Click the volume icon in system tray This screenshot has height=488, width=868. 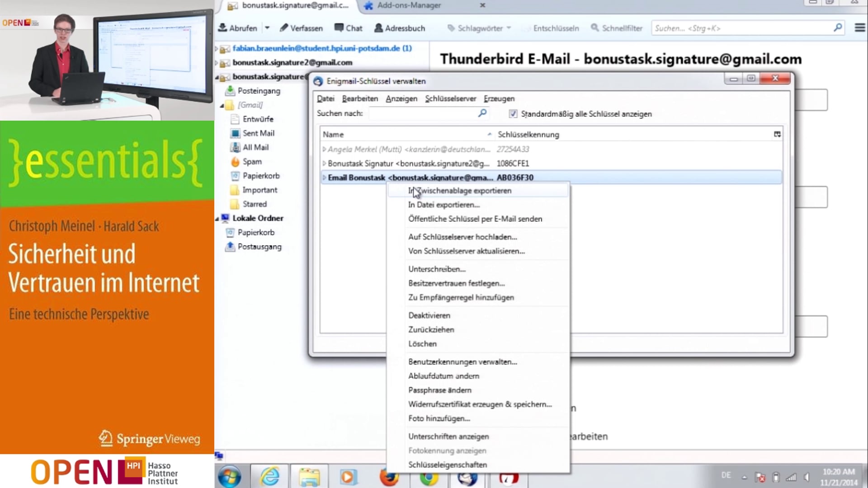[807, 477]
